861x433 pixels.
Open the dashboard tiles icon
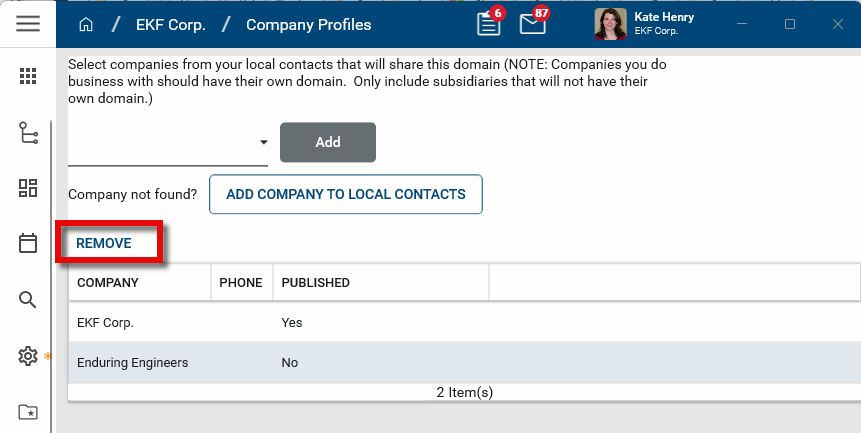point(28,188)
